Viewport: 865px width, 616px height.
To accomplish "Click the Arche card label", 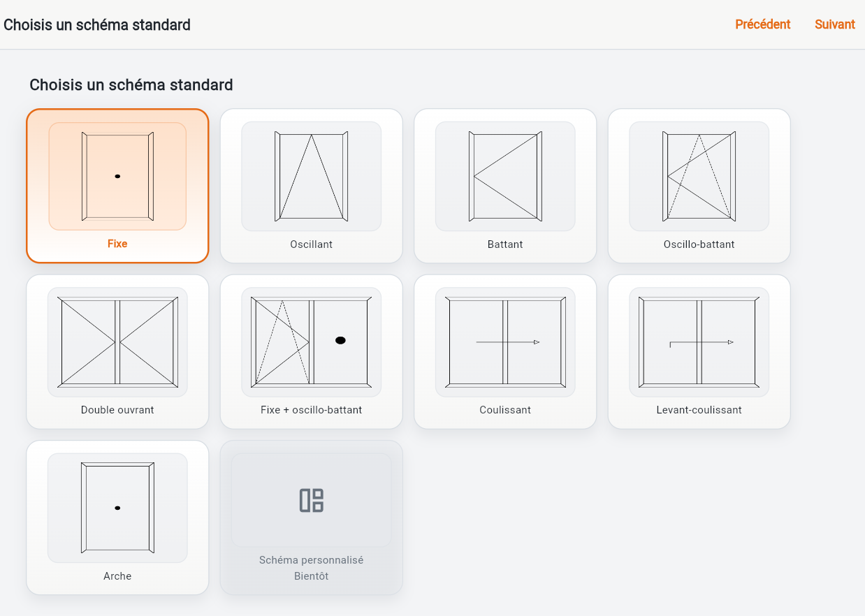I will tap(117, 576).
